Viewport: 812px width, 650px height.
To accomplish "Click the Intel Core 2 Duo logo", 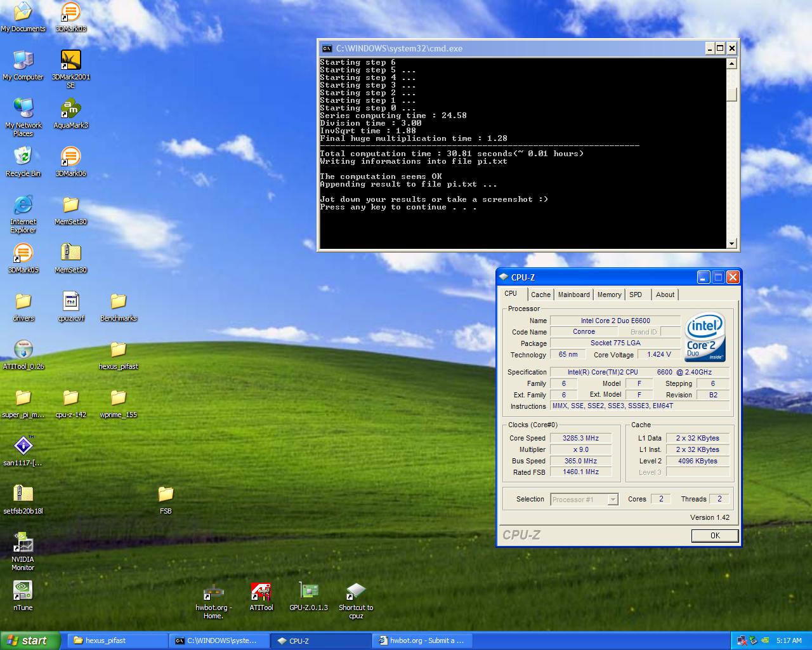I will (x=705, y=337).
